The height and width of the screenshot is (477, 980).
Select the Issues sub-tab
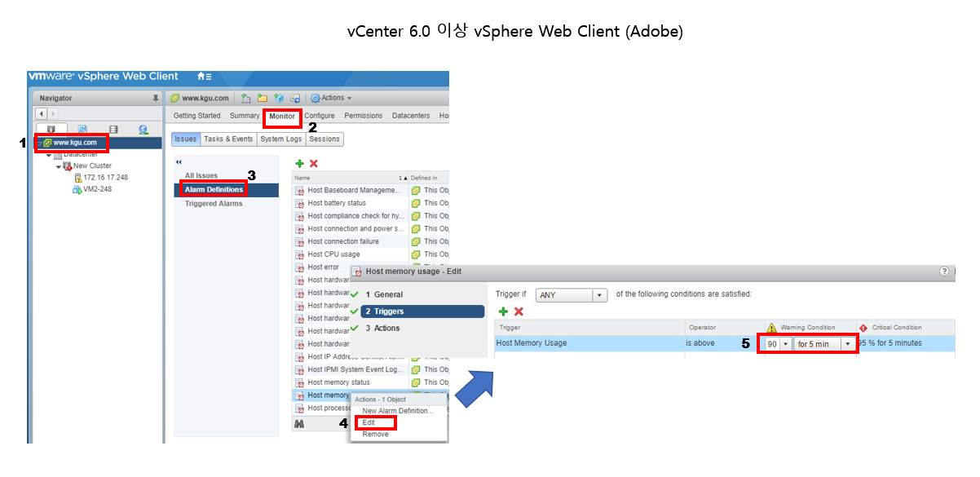coord(186,139)
